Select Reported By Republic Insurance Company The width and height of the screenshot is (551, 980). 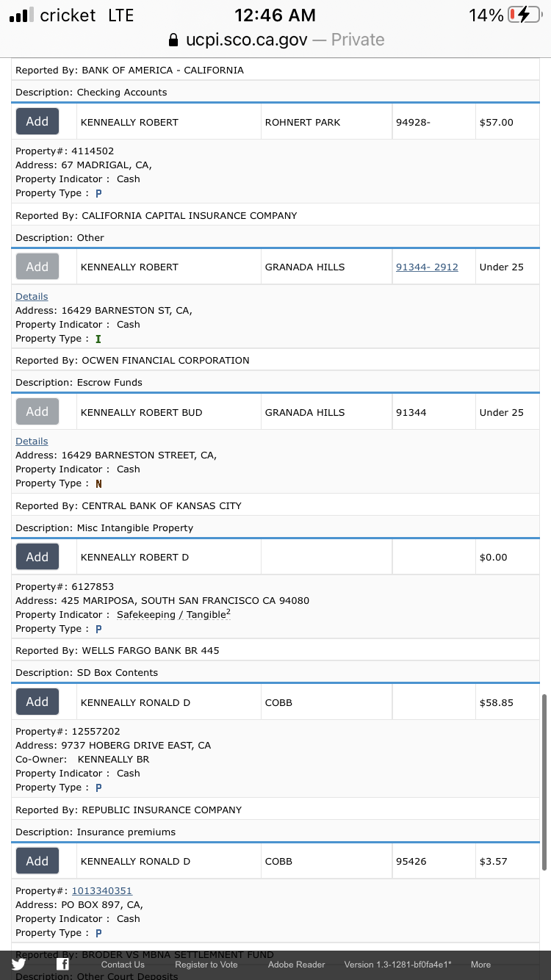click(x=129, y=810)
